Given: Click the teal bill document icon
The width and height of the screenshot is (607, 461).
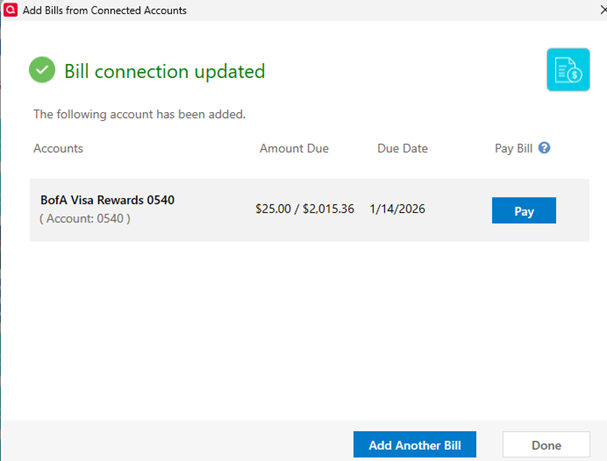Looking at the screenshot, I should pyautogui.click(x=568, y=70).
